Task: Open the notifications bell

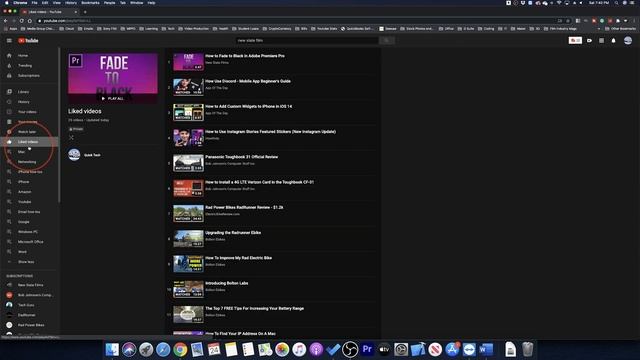Action: point(613,40)
